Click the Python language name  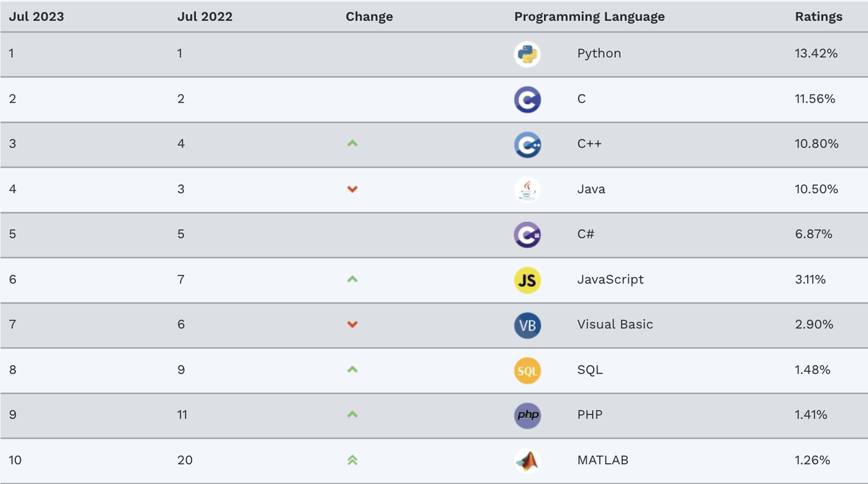[599, 54]
